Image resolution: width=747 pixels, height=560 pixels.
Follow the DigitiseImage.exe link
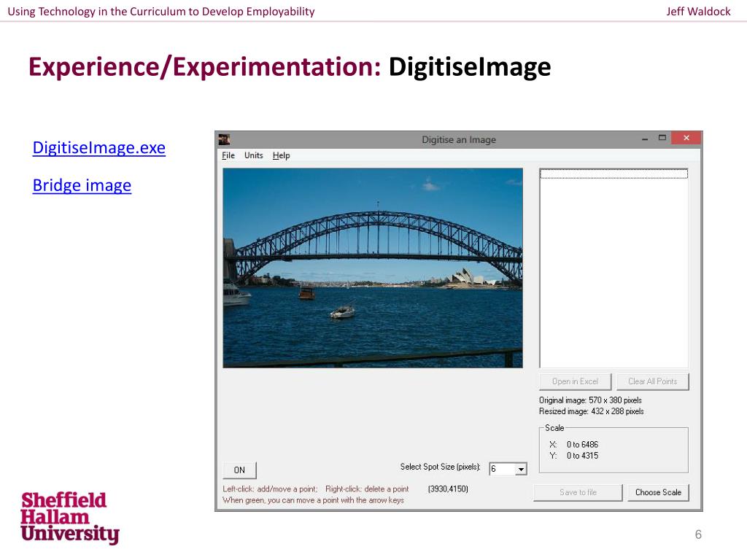point(99,148)
